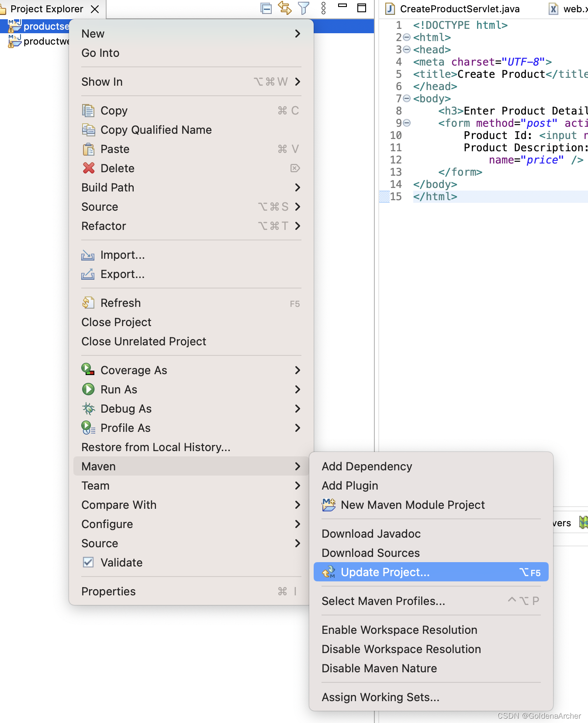Choose Disable Maven Nature

[431, 668]
